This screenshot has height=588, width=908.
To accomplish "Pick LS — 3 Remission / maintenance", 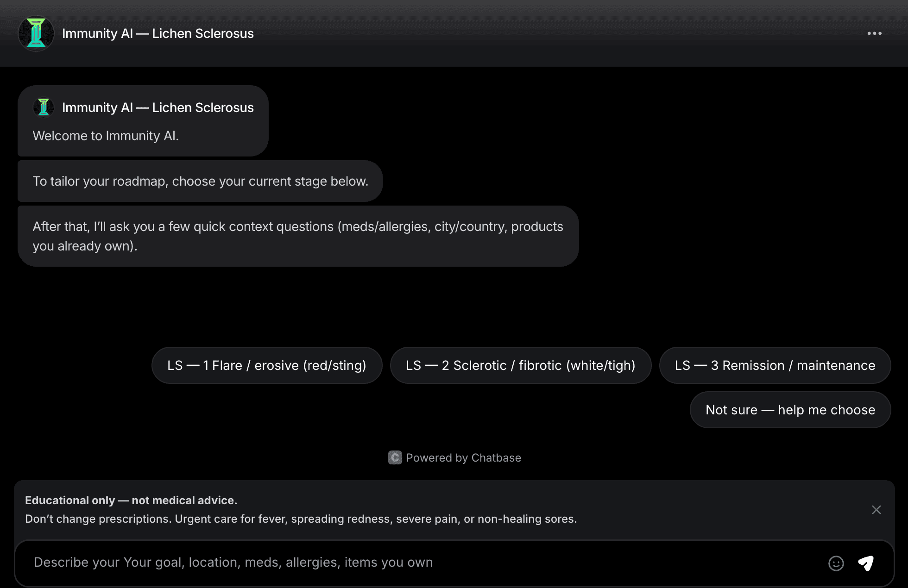I will coord(775,365).
